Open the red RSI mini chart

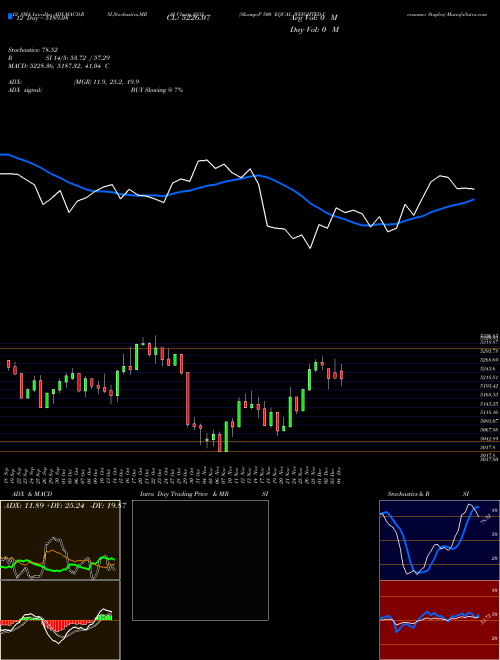(439, 620)
